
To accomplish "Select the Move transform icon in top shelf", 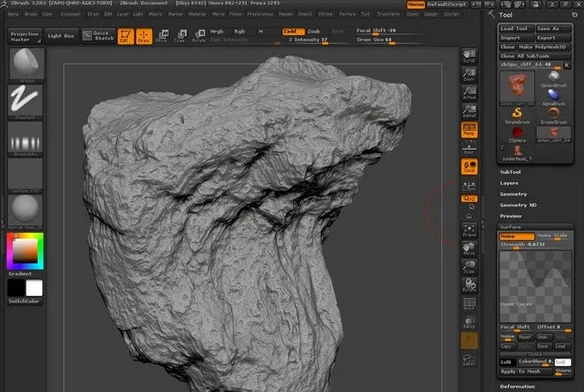I will pyautogui.click(x=162, y=36).
